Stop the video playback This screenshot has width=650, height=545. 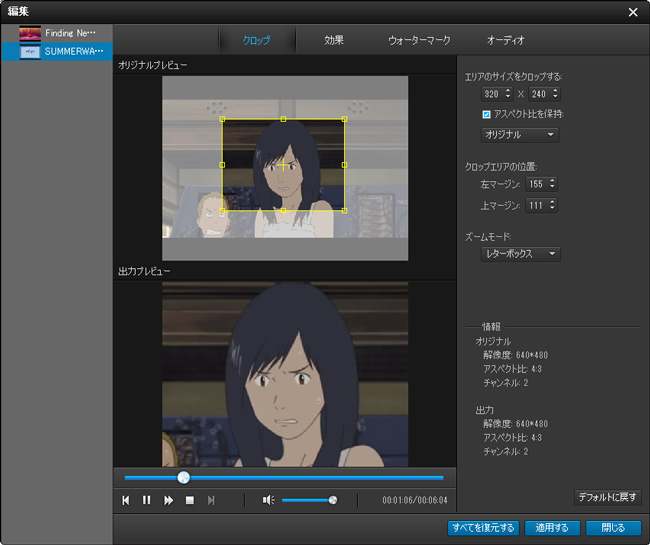pyautogui.click(x=189, y=500)
